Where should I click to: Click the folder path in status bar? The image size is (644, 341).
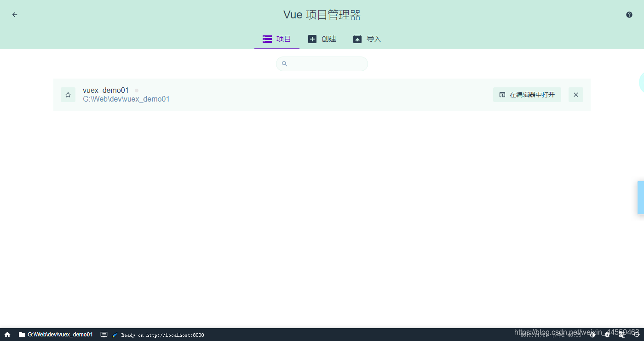56,335
